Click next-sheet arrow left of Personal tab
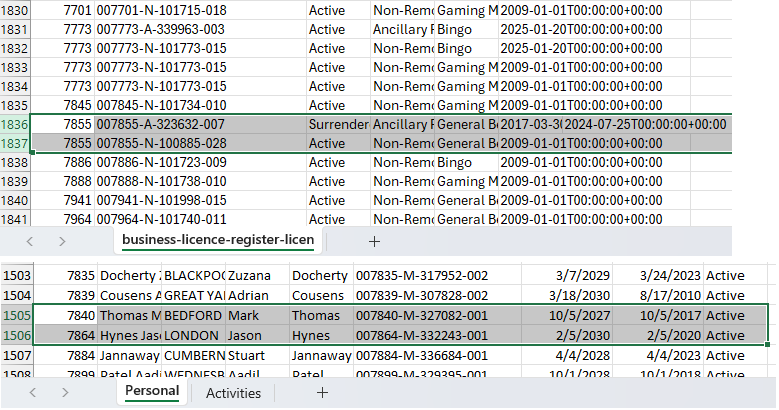The width and height of the screenshot is (779, 410). [x=62, y=393]
